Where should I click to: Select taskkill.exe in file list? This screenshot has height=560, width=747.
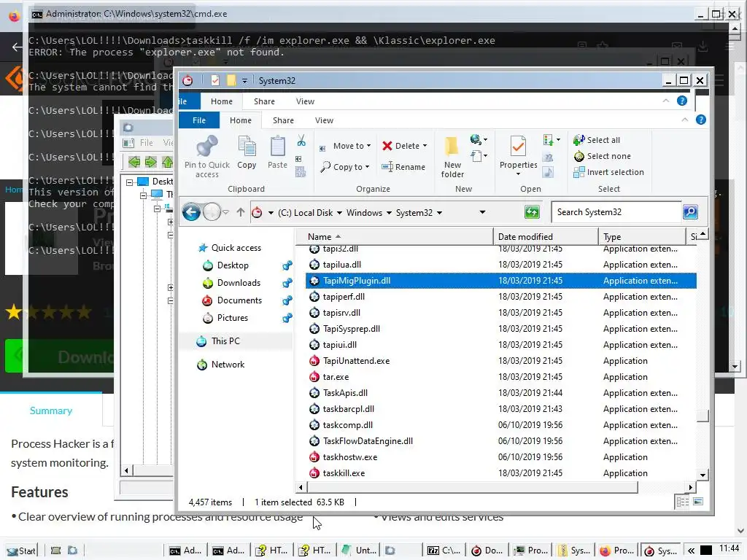(500, 473)
